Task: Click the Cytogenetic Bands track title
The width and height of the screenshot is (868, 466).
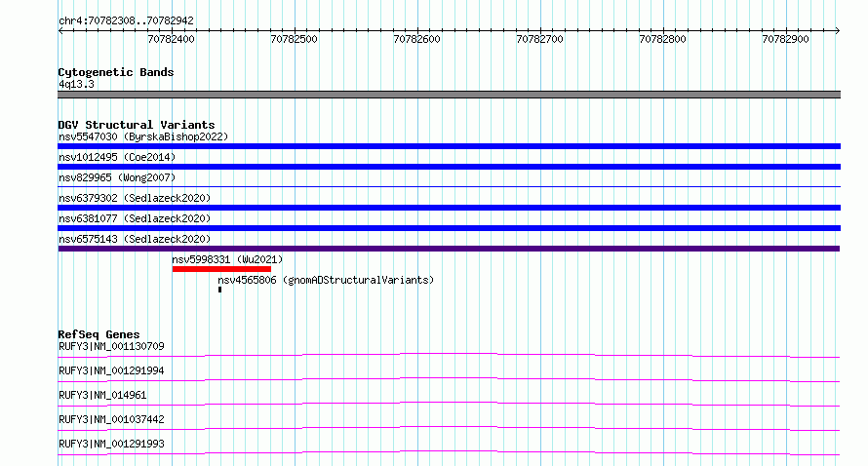Action: click(116, 72)
